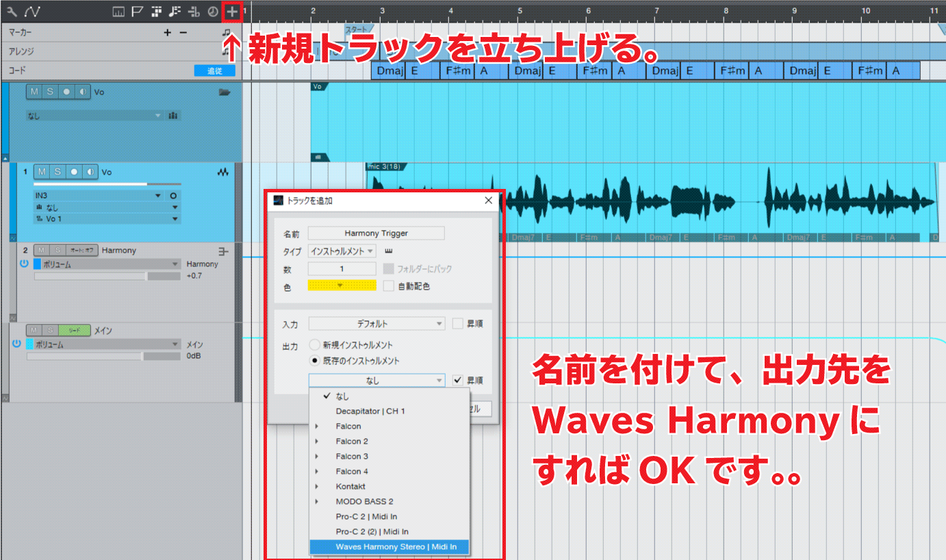Show the chord track note icon

pos(175,12)
